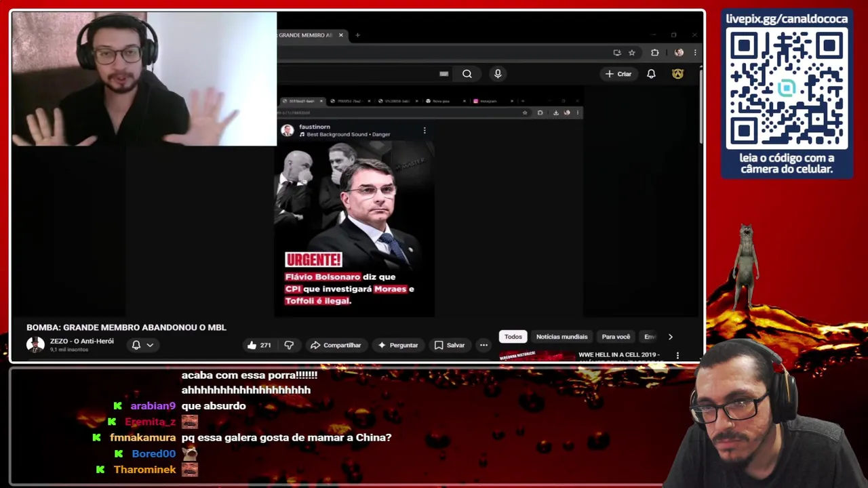Select the Para você filter chip
This screenshot has height=488, width=868.
(x=616, y=337)
